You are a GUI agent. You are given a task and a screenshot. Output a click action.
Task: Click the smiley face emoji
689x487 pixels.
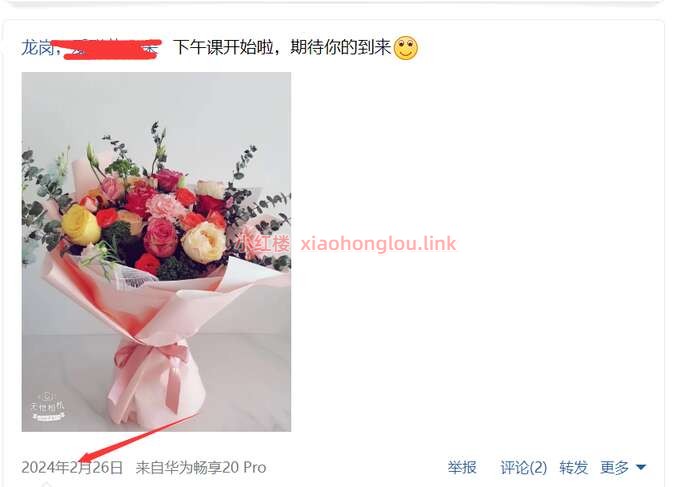406,48
